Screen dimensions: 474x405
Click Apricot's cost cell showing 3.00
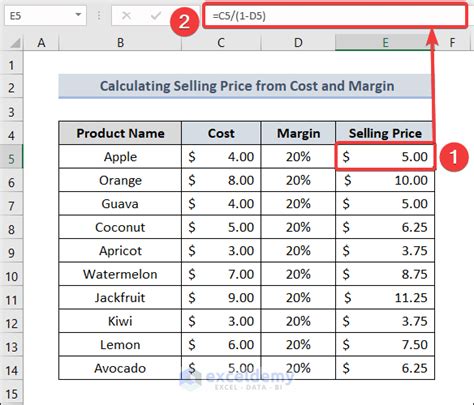tap(221, 251)
